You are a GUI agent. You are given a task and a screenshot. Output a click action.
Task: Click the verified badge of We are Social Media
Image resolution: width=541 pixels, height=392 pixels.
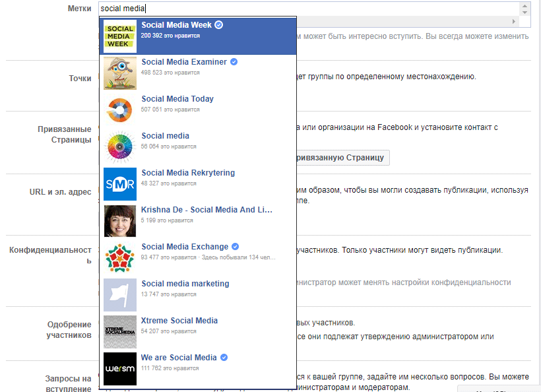[224, 357]
